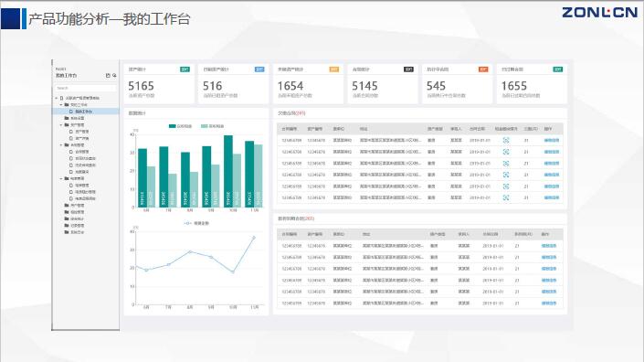
Task: Click the red count in the upper table title
Action: pyautogui.click(x=301, y=113)
